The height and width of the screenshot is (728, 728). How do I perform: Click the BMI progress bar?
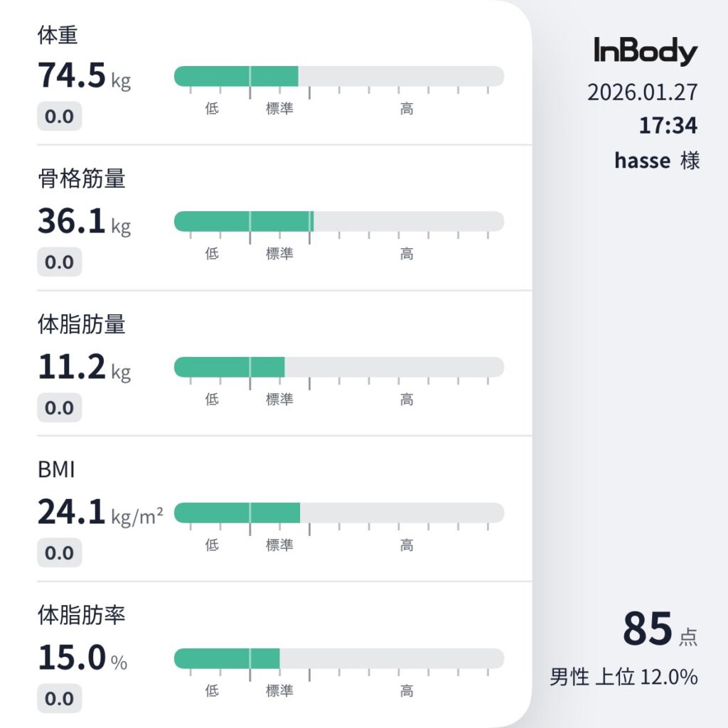click(338, 513)
